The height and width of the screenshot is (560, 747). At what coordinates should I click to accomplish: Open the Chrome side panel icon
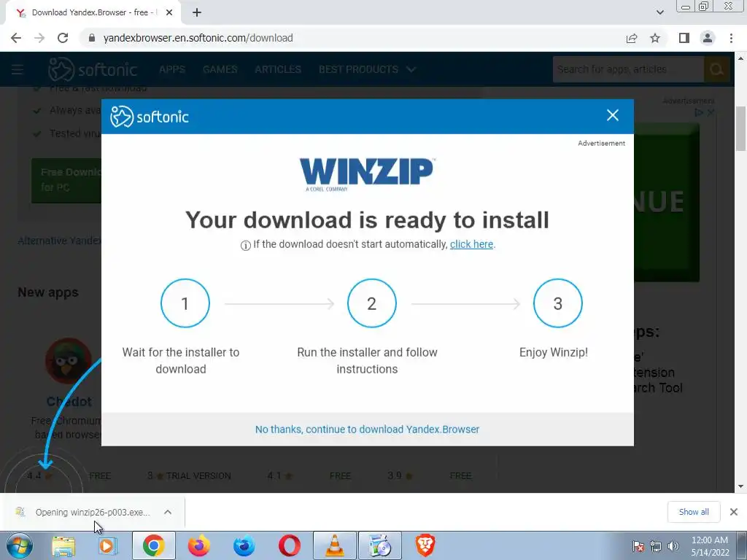coord(684,38)
